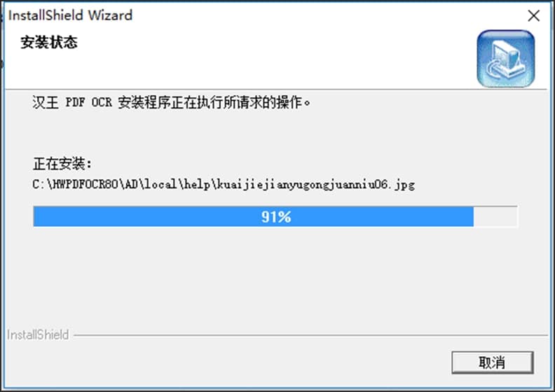Click the C:\HWPDFOCR80 folder in install path

[x=75, y=184]
